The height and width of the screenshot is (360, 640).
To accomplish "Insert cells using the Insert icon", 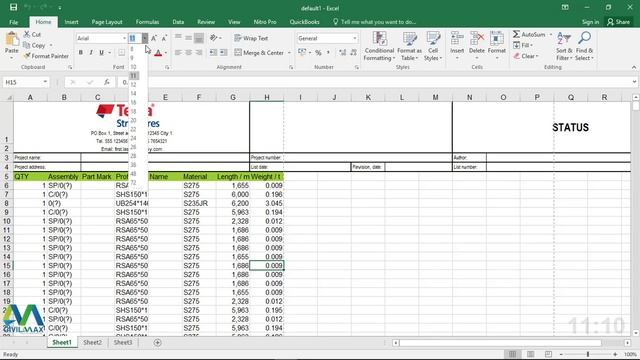I will click(457, 39).
